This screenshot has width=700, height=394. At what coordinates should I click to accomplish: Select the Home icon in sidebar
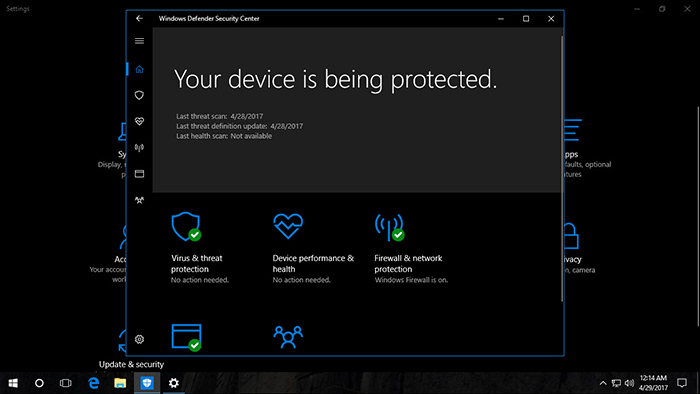coord(139,69)
